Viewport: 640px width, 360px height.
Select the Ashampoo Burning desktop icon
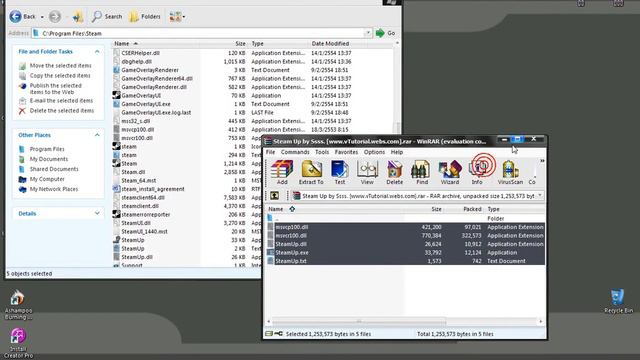click(18, 304)
